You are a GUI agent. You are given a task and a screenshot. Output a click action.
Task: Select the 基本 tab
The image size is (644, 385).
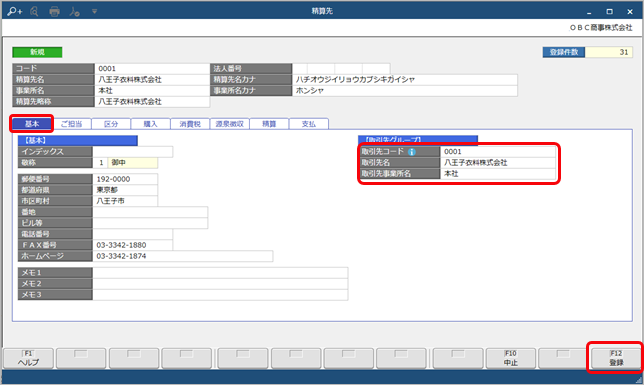click(32, 124)
